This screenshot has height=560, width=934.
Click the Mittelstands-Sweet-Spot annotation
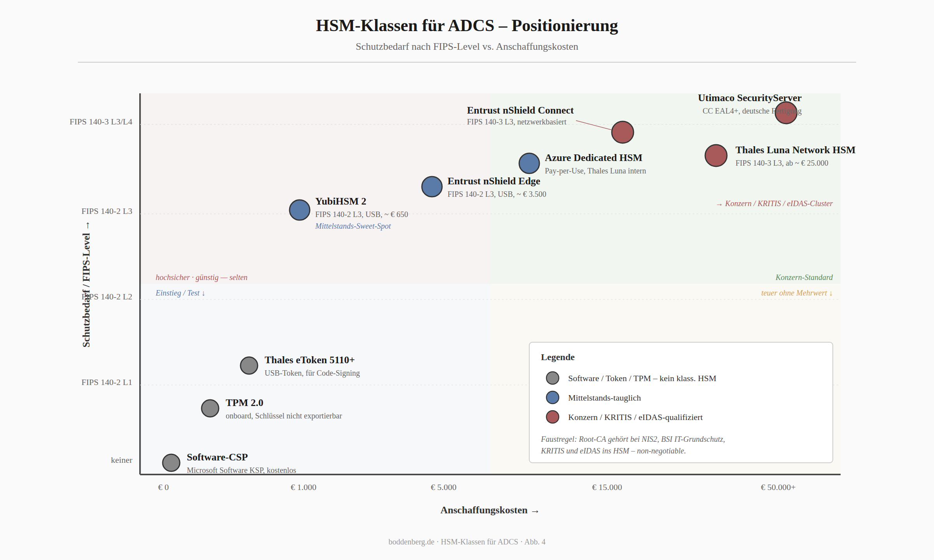(x=353, y=226)
